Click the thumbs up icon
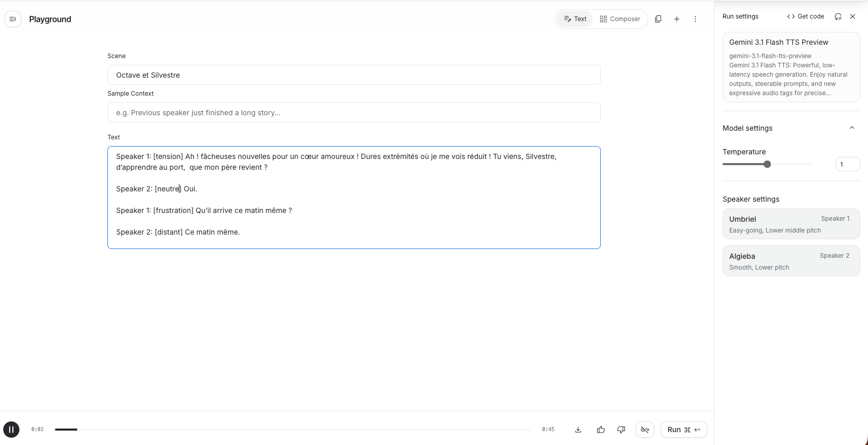 [x=601, y=430]
